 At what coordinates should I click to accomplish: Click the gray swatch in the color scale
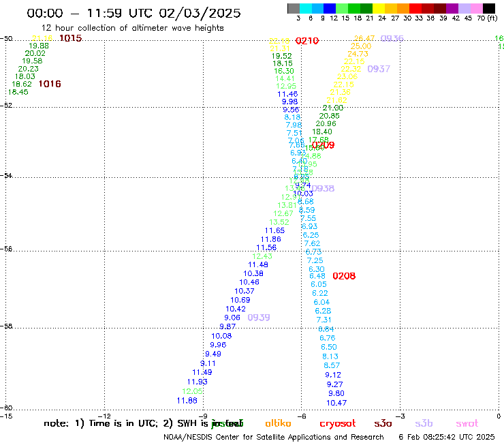(x=294, y=8)
